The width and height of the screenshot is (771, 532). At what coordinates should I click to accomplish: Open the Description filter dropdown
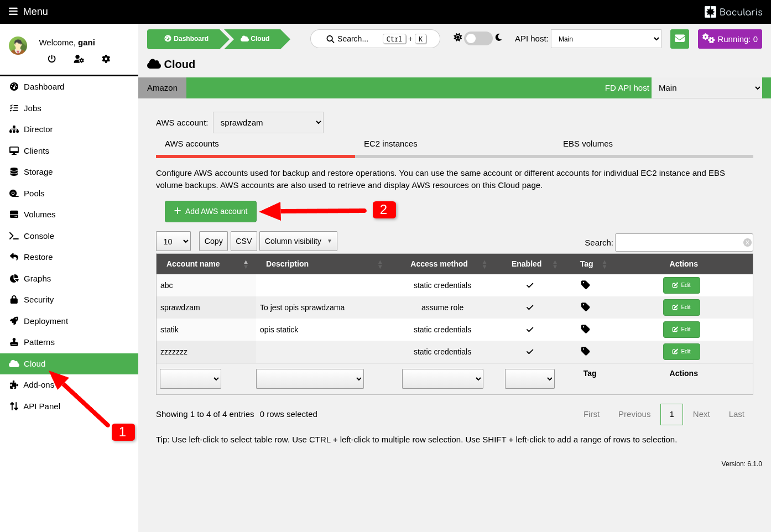(x=310, y=379)
